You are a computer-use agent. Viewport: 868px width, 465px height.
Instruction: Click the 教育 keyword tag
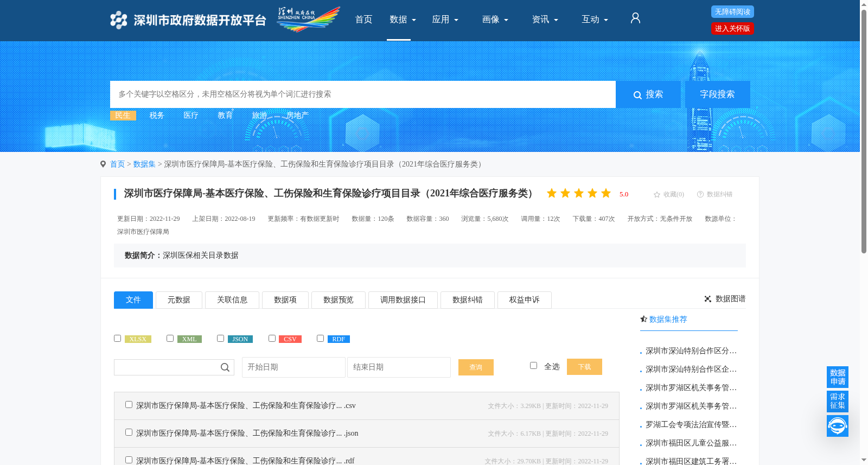tap(225, 116)
